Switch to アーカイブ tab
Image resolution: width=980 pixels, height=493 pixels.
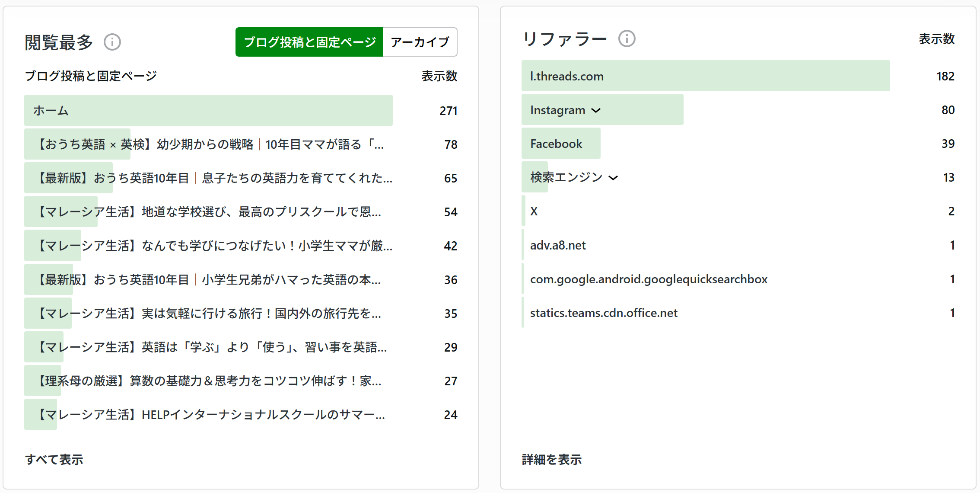pos(420,42)
